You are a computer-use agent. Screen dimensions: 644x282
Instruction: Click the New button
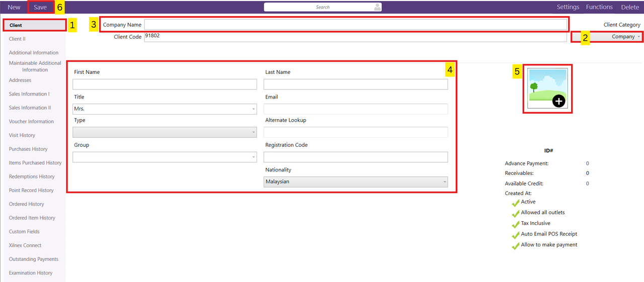pos(14,8)
